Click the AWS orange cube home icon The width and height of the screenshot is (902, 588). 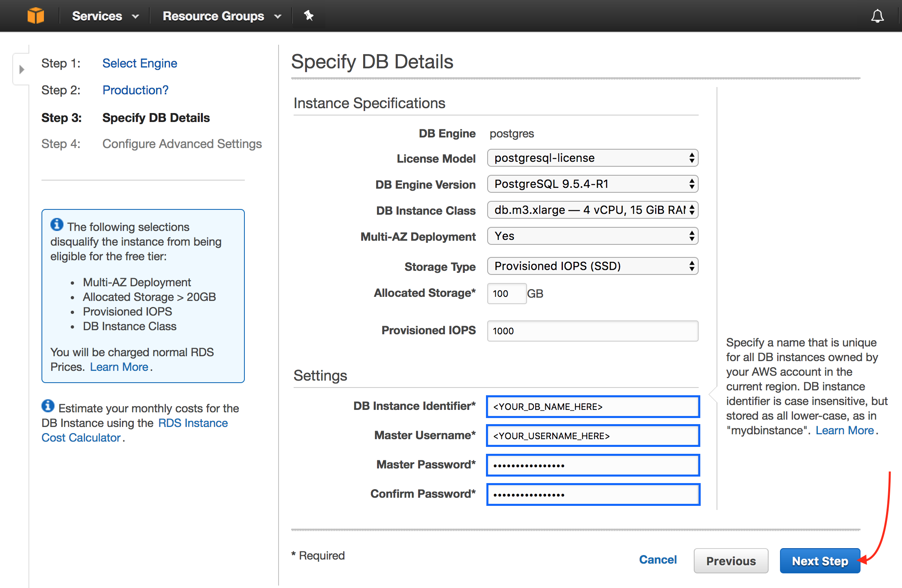[x=36, y=16]
